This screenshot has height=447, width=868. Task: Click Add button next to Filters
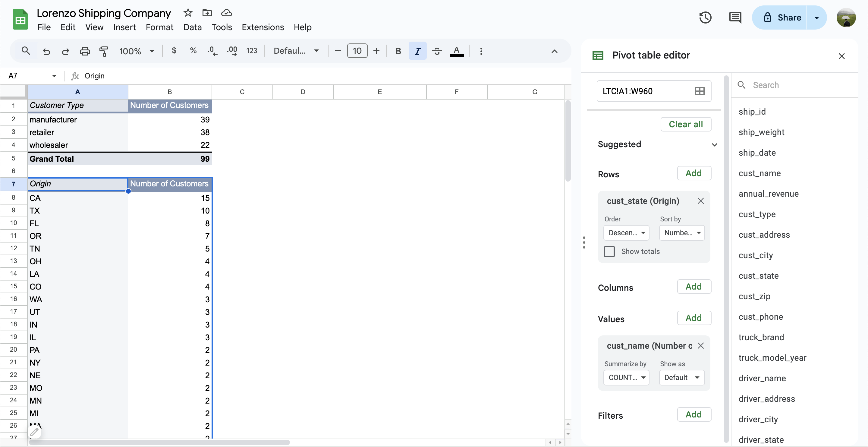coord(693,414)
